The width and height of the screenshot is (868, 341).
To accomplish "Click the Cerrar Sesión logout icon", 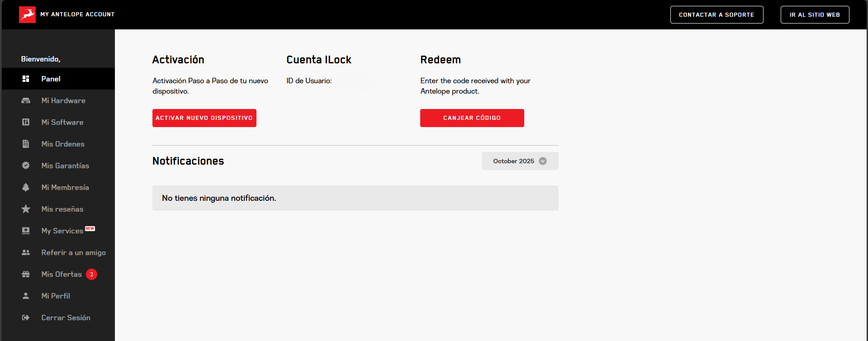I will tap(26, 317).
